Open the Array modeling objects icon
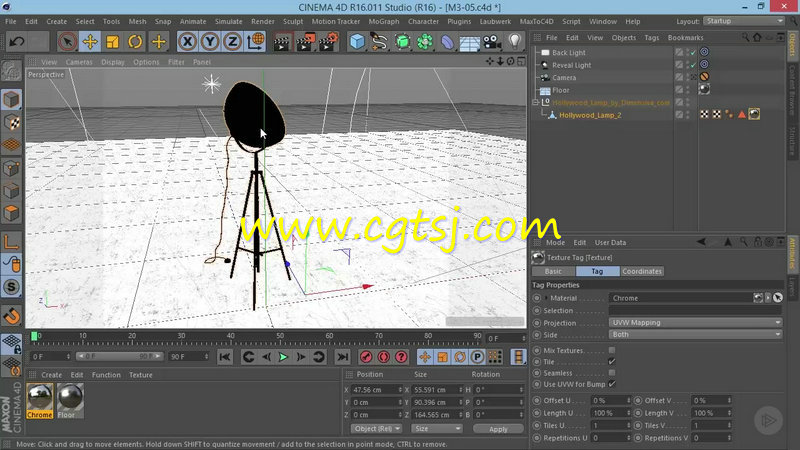 click(402, 42)
